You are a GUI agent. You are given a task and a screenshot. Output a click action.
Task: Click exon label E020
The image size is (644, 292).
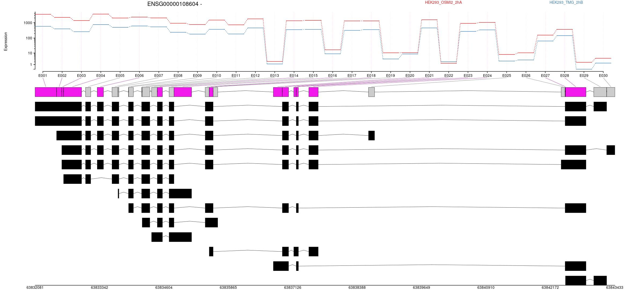pyautogui.click(x=410, y=76)
